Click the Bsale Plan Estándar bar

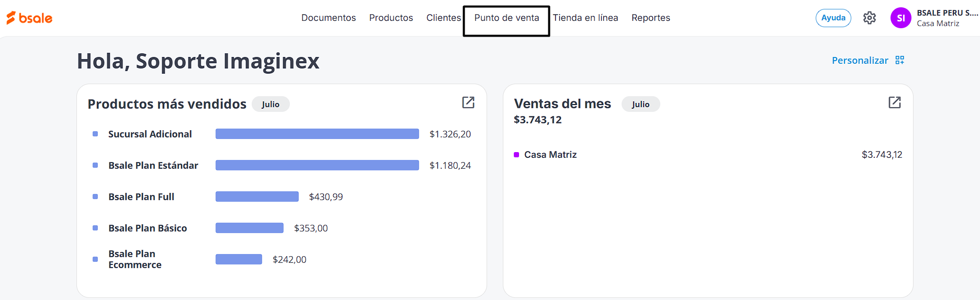317,165
